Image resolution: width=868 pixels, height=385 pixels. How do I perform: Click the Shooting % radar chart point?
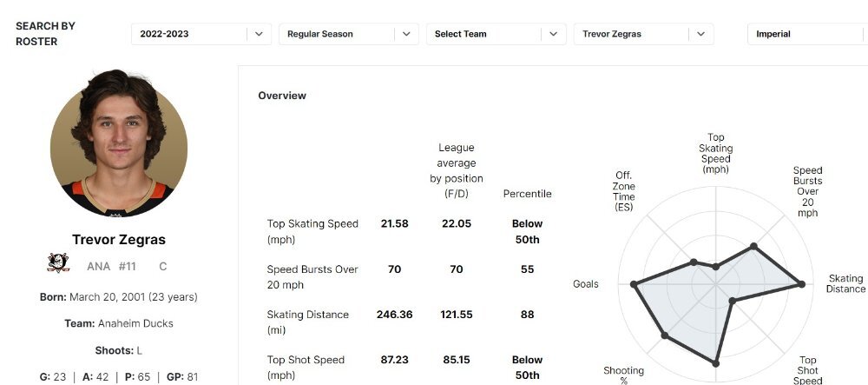coord(665,335)
